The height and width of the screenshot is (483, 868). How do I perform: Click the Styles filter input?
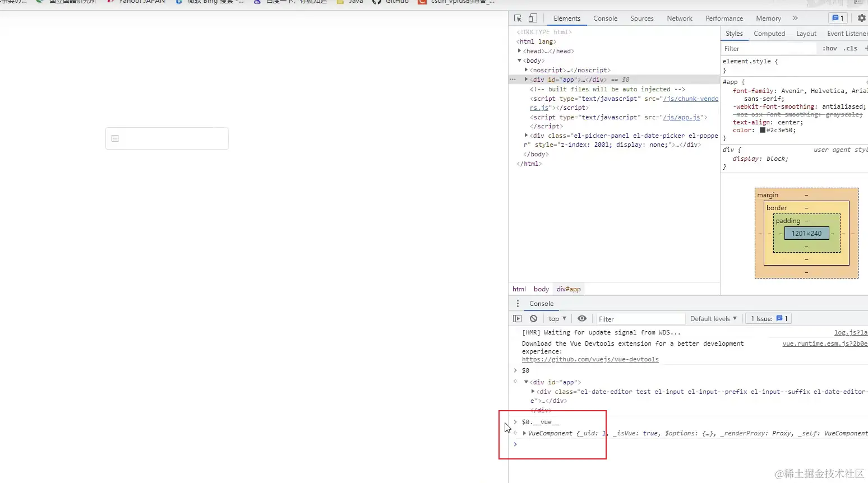click(768, 49)
